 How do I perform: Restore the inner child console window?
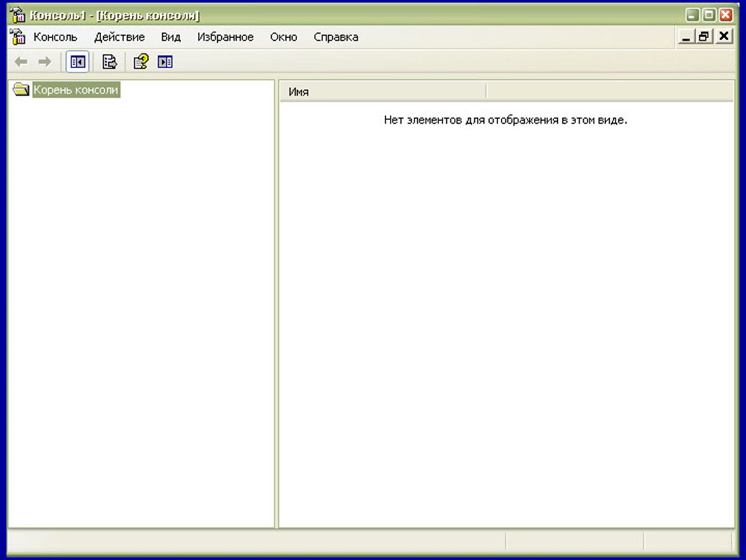(704, 36)
